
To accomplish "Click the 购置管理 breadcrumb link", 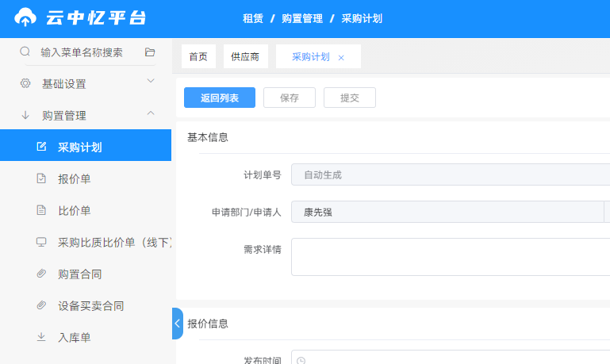I will coord(302,18).
